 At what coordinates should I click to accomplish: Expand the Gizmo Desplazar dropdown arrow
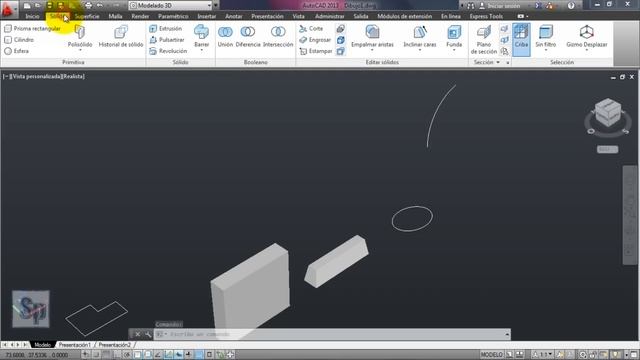pos(587,50)
